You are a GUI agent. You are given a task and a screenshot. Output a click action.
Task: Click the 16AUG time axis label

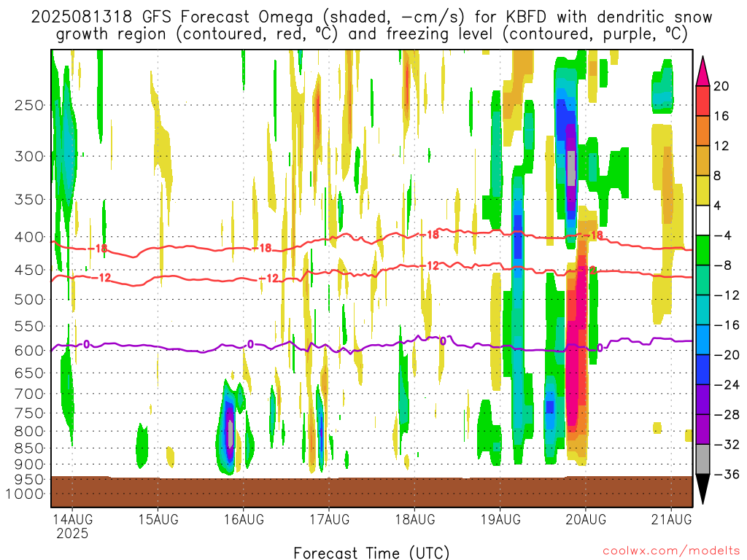(x=244, y=519)
